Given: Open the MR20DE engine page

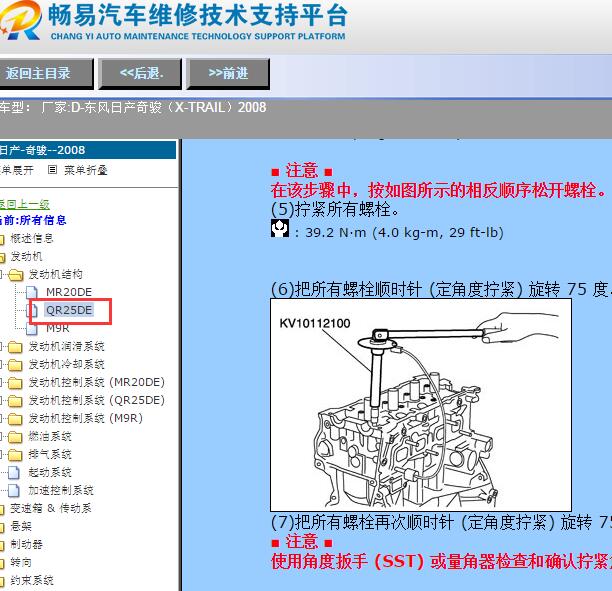Looking at the screenshot, I should [69, 292].
